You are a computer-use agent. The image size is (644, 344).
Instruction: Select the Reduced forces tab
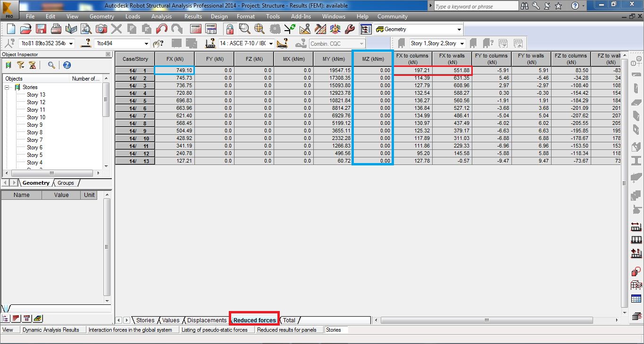pos(255,320)
